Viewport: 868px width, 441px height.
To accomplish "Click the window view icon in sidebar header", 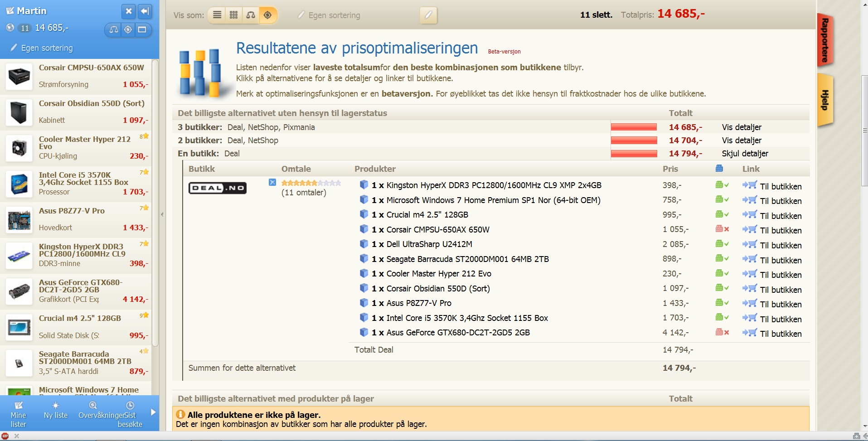I will [142, 29].
